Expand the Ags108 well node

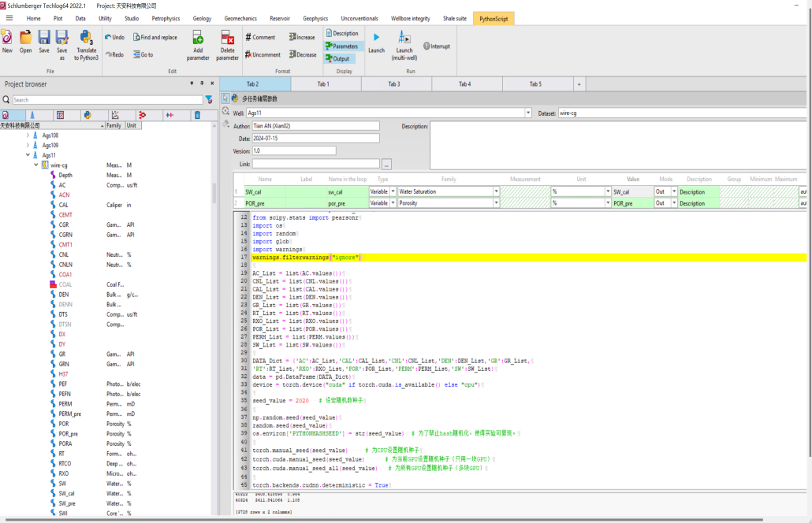pyautogui.click(x=28, y=135)
